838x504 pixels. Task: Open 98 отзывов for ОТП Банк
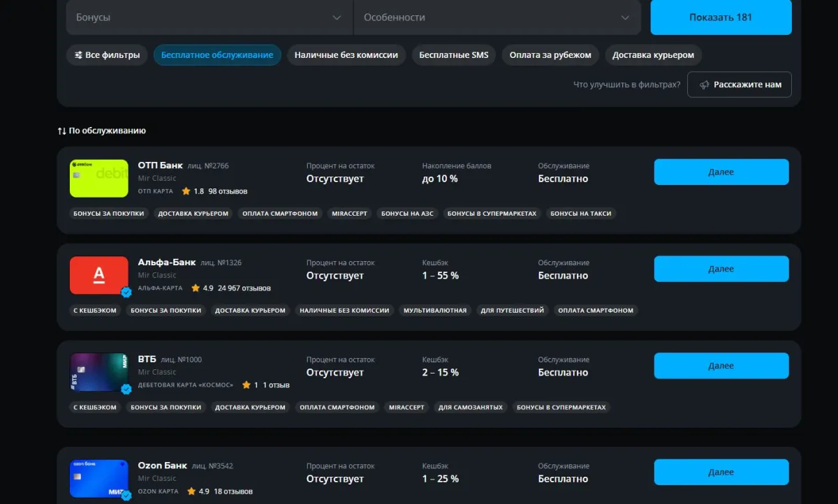tap(228, 191)
